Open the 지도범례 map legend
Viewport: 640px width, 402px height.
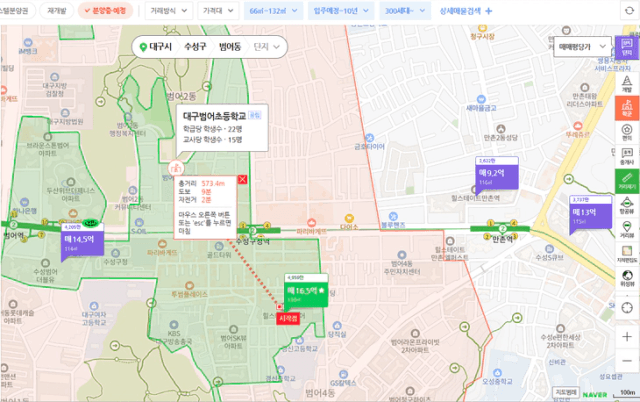tap(565, 393)
